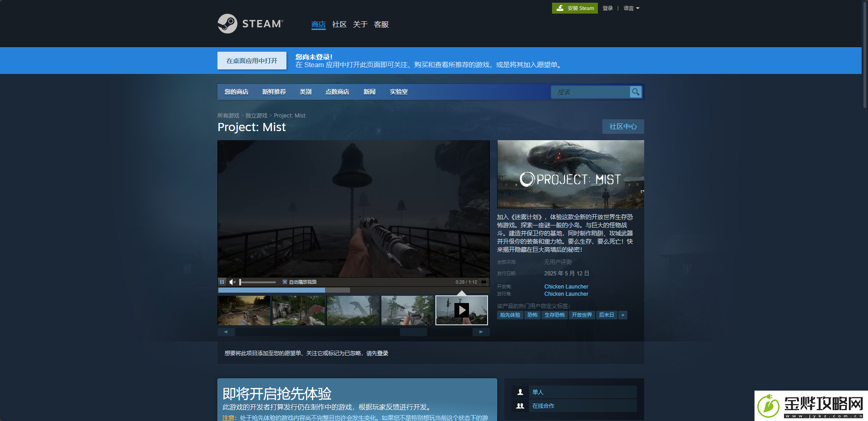Screen dimensions: 868x421
Task: Click the Project: Mist breadcrumb link
Action: [x=290, y=116]
